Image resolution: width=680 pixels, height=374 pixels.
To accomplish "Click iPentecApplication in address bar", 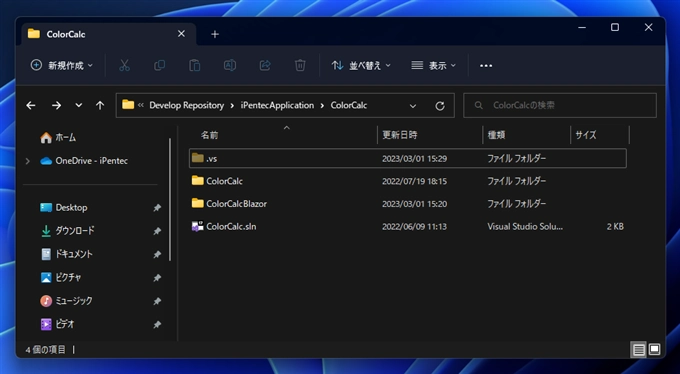I will (x=277, y=105).
